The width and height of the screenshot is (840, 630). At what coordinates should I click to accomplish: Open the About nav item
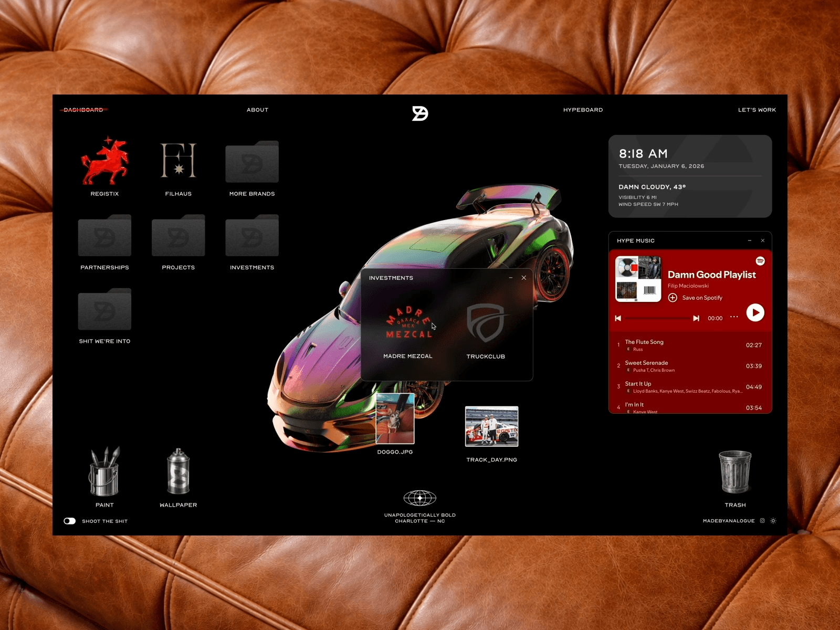pos(258,110)
